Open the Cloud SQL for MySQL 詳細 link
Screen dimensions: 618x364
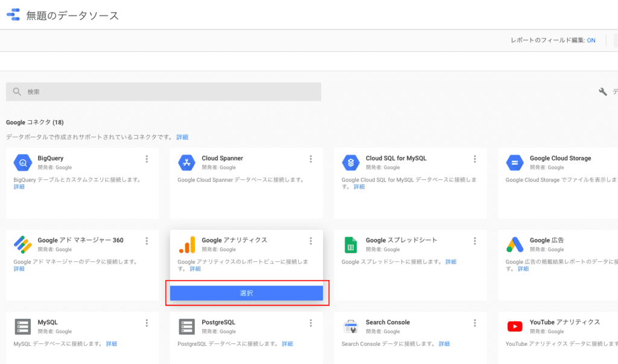[359, 187]
